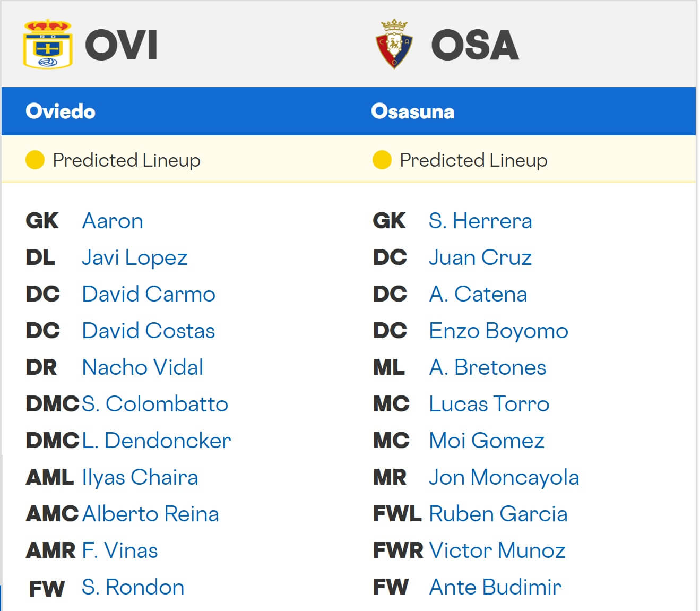Image resolution: width=700 pixels, height=611 pixels.
Task: Click the yellow Predicted Lineup dot for Osasuna
Action: pos(382,160)
